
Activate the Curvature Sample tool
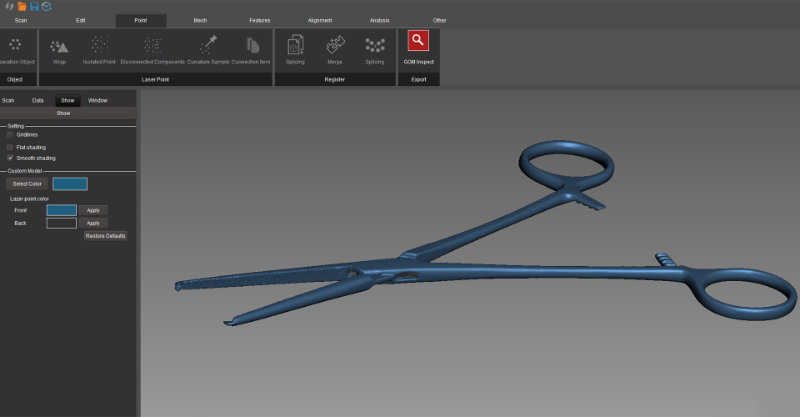click(207, 46)
